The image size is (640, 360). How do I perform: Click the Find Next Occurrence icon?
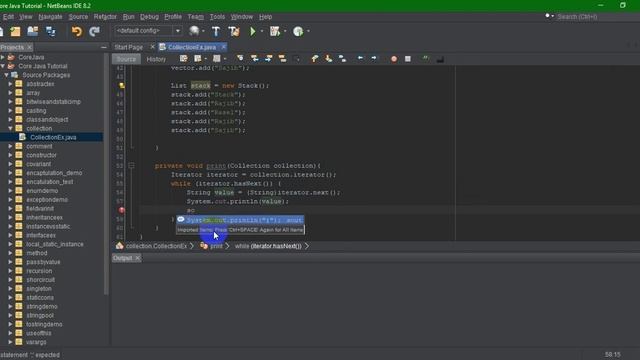pyautogui.click(x=268, y=59)
